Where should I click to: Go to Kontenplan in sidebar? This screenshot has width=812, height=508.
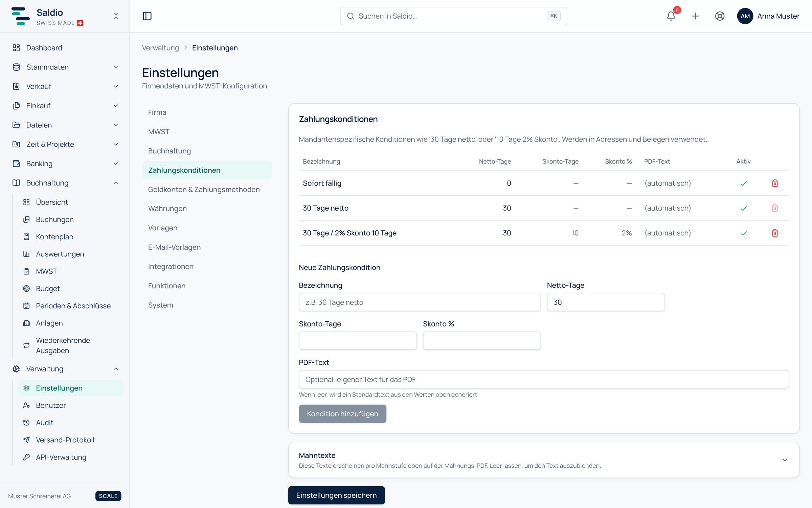[x=70, y=237]
